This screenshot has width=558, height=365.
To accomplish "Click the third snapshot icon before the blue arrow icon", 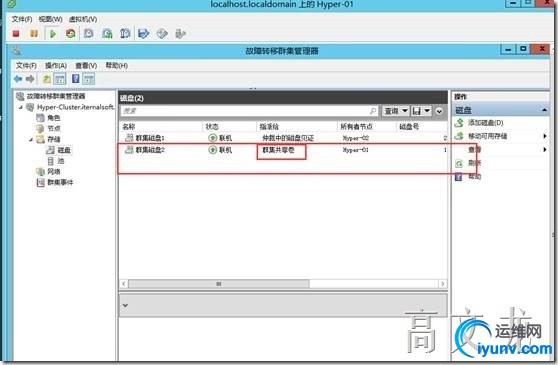I will 125,33.
